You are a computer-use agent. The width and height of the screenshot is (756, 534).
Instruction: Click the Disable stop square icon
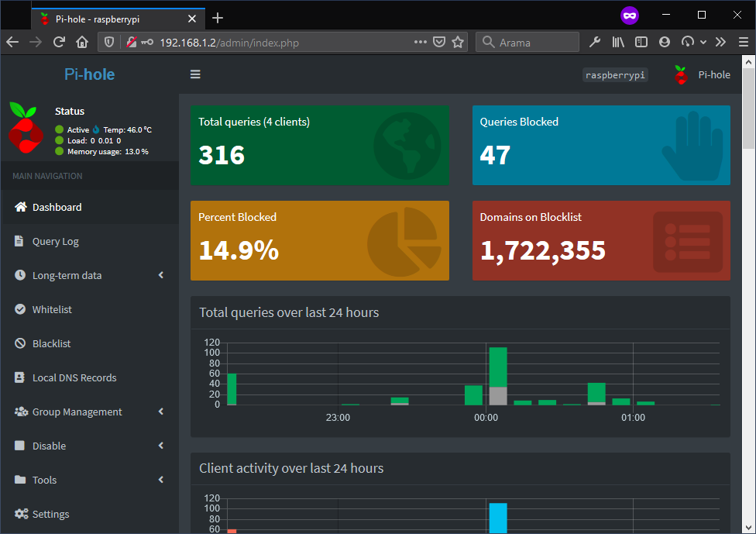(19, 445)
